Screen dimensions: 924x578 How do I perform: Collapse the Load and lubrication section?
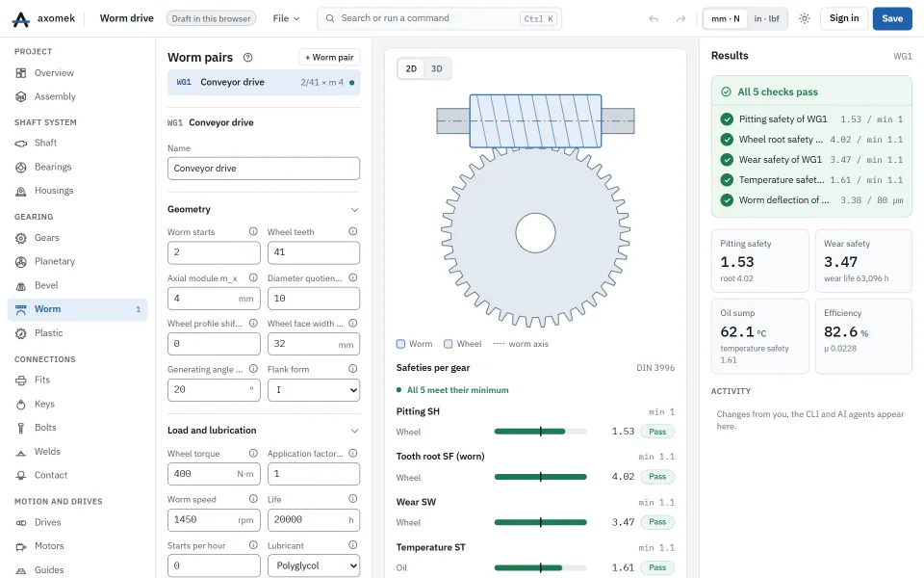354,432
